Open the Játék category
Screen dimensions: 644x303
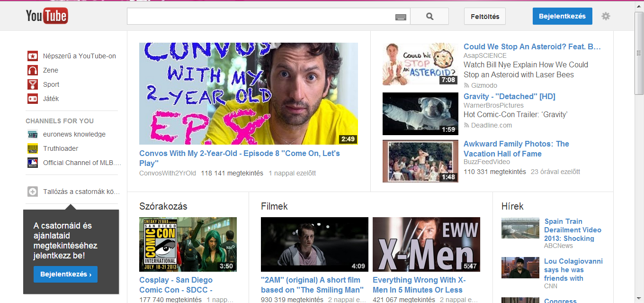tap(51, 99)
